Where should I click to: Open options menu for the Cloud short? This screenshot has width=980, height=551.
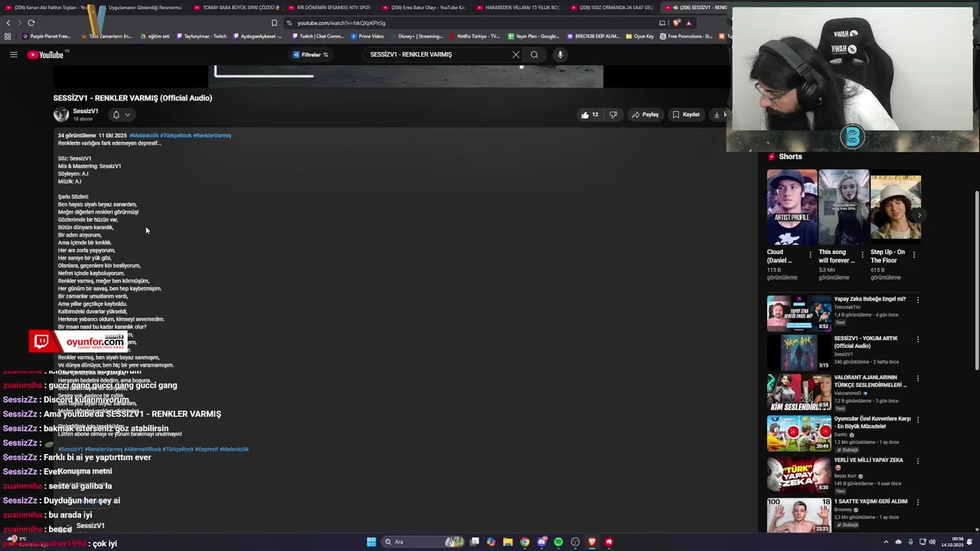[x=810, y=255]
